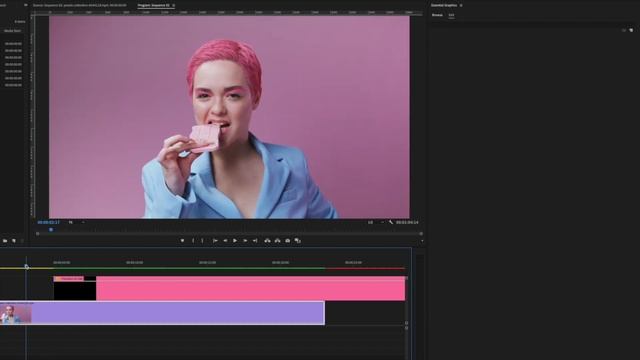This screenshot has height=360, width=640.
Task: Open the Button Editor plus icon
Action: click(422, 241)
